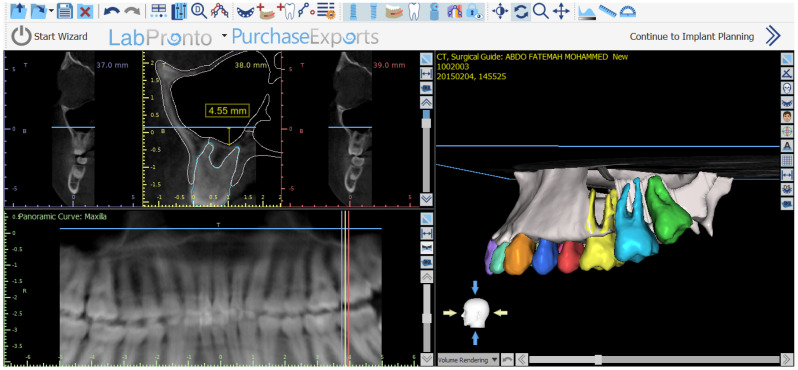
Task: Select the pan move arrows tool
Action: [x=561, y=11]
